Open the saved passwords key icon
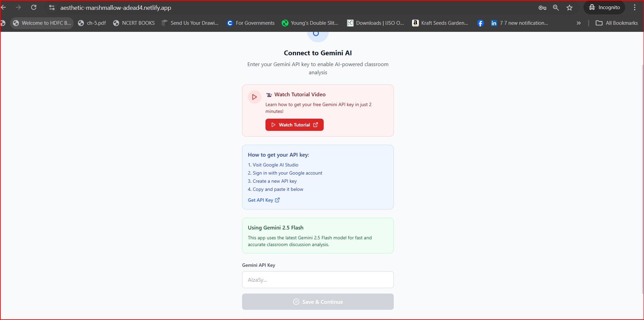Screen dimensions: 644x320 point(542,7)
